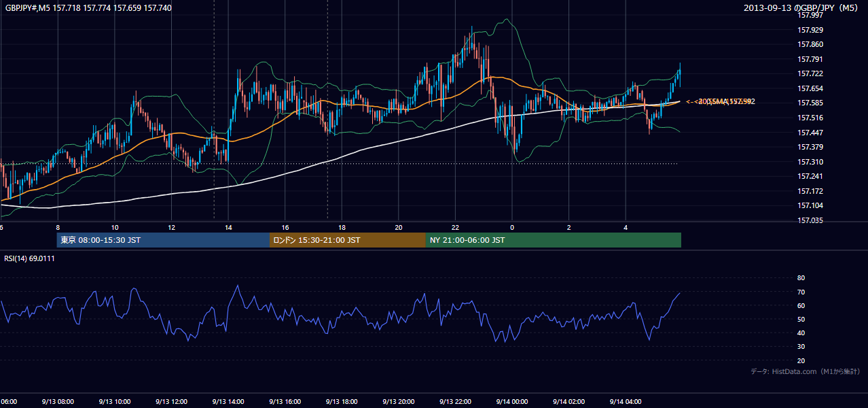Click the 157.585 price axis label
The height and width of the screenshot is (408, 868).
(x=810, y=103)
